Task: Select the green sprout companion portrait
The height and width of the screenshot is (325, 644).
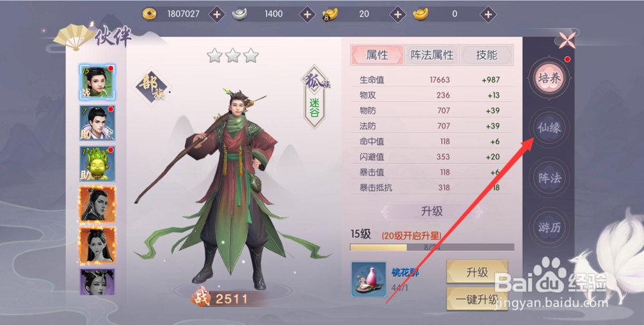Action: click(97, 163)
